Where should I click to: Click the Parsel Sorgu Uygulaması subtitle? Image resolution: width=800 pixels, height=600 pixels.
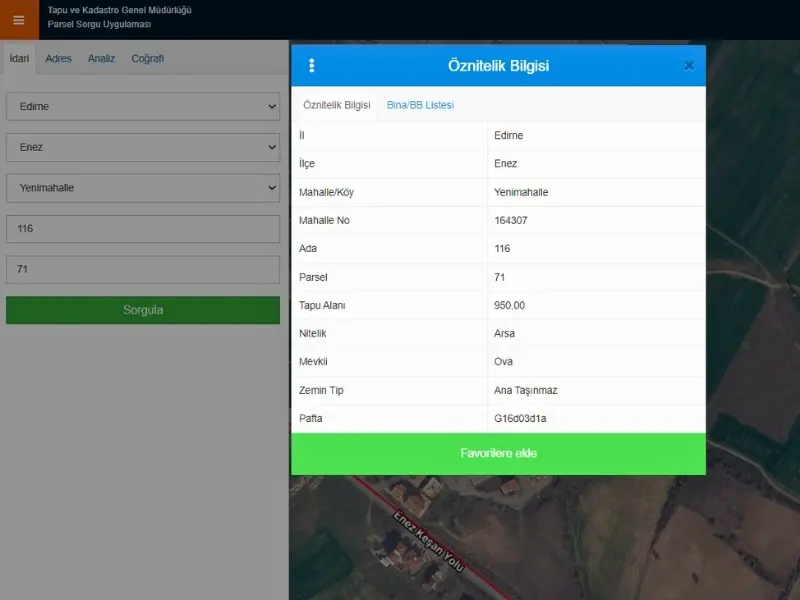point(99,24)
